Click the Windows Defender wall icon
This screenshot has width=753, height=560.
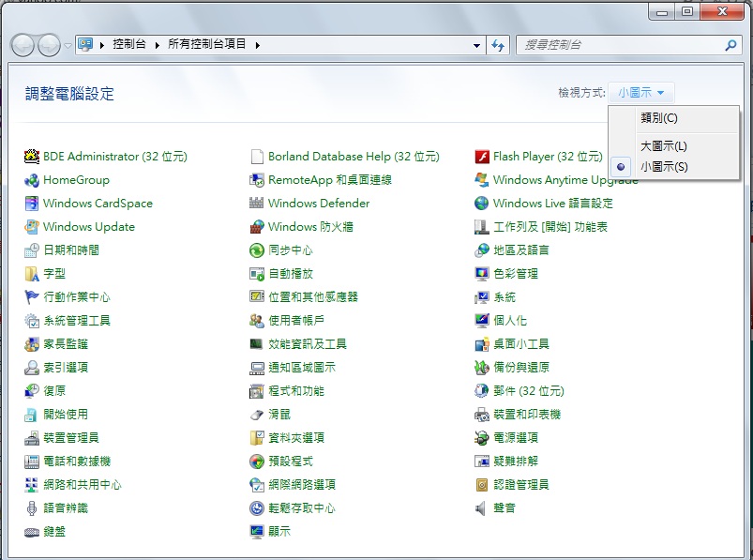coord(257,204)
